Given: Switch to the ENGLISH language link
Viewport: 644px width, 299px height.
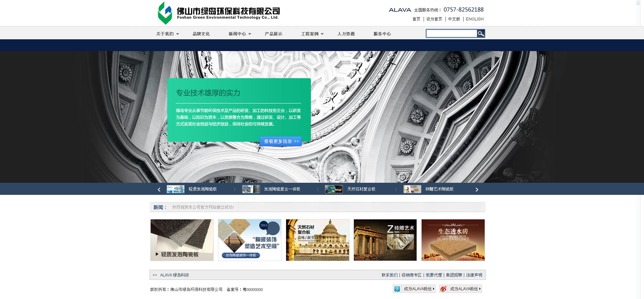Looking at the screenshot, I should click(x=475, y=19).
